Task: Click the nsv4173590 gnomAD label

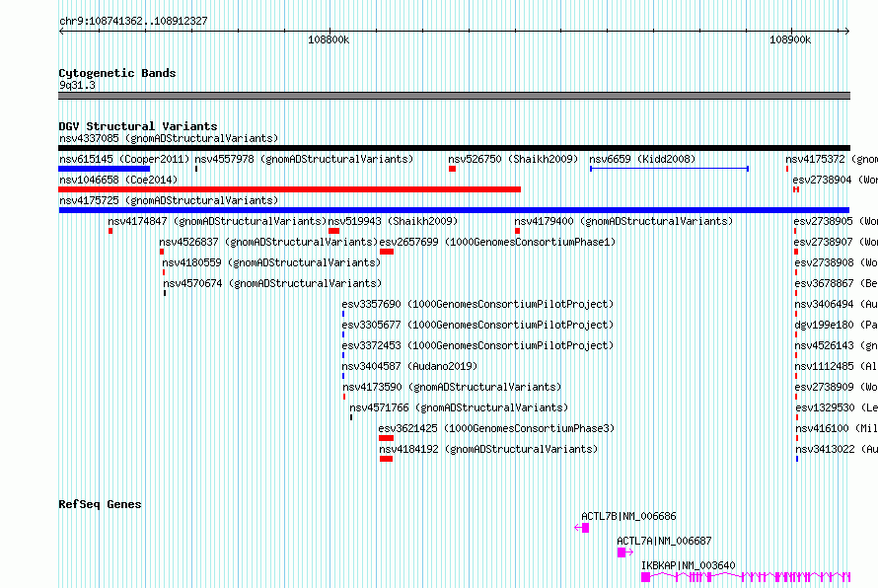Action: pyautogui.click(x=452, y=387)
